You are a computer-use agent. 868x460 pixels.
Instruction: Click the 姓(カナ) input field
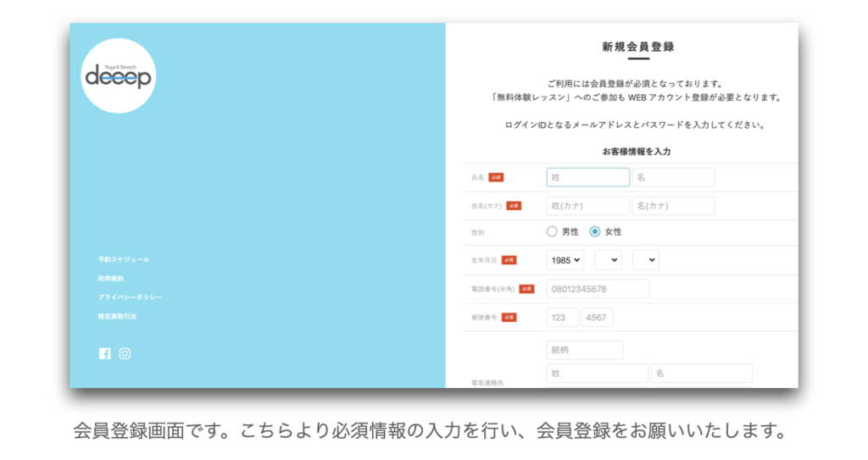[587, 206]
